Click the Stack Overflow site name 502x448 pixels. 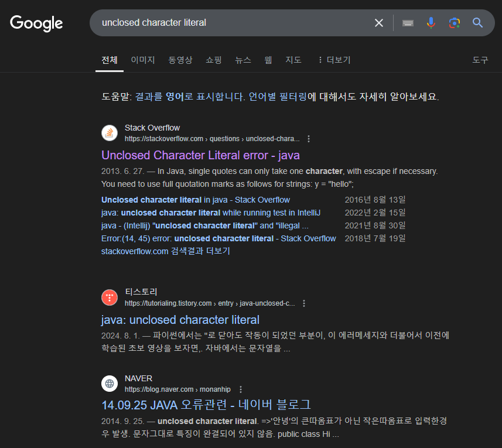152,128
